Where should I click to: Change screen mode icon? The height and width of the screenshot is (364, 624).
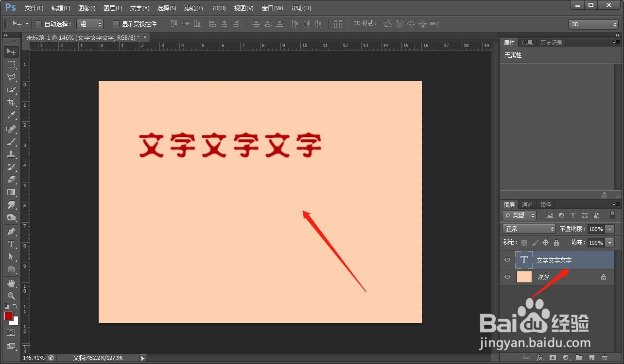pyautogui.click(x=11, y=346)
